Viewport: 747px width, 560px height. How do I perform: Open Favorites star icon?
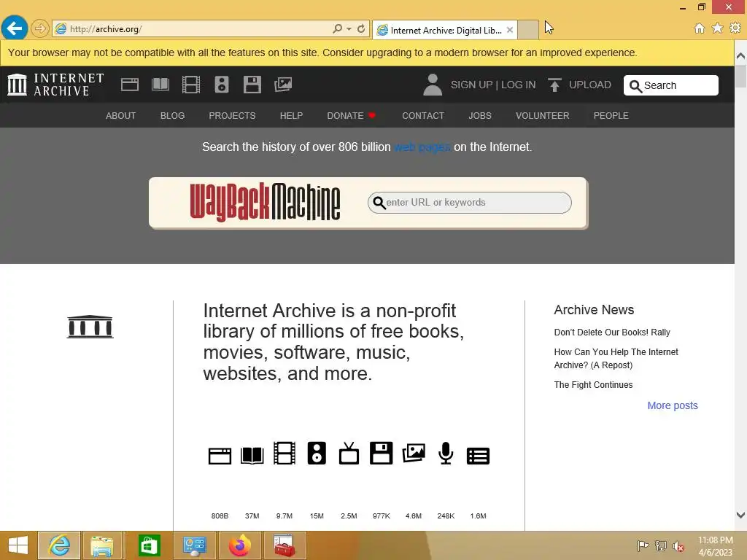717,28
